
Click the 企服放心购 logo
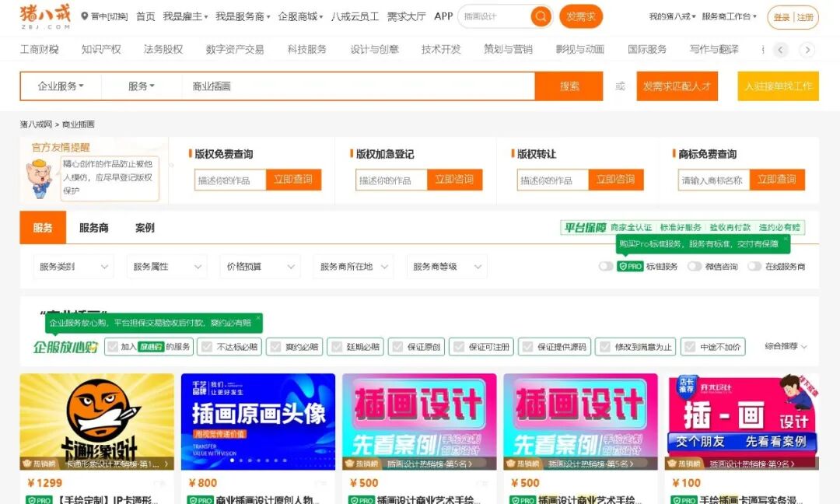pos(66,347)
